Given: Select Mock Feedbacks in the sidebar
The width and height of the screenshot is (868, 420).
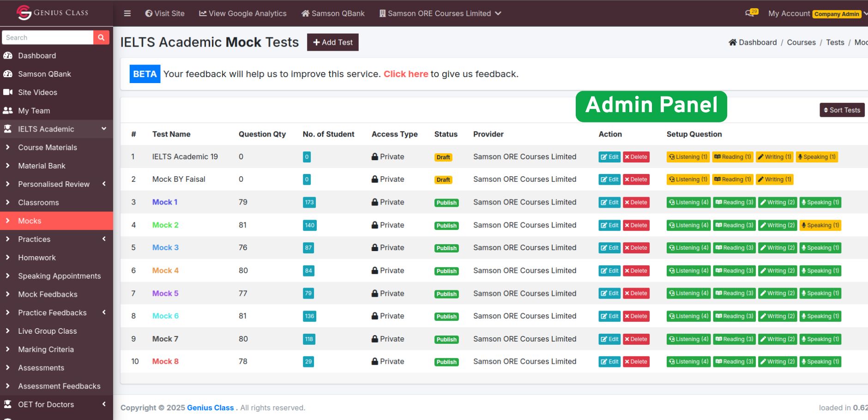Looking at the screenshot, I should 48,294.
